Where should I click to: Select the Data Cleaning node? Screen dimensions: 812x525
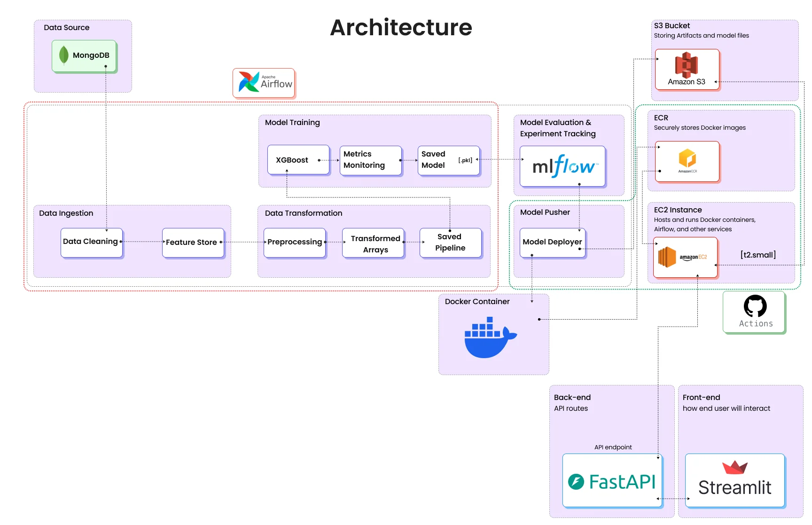point(92,243)
